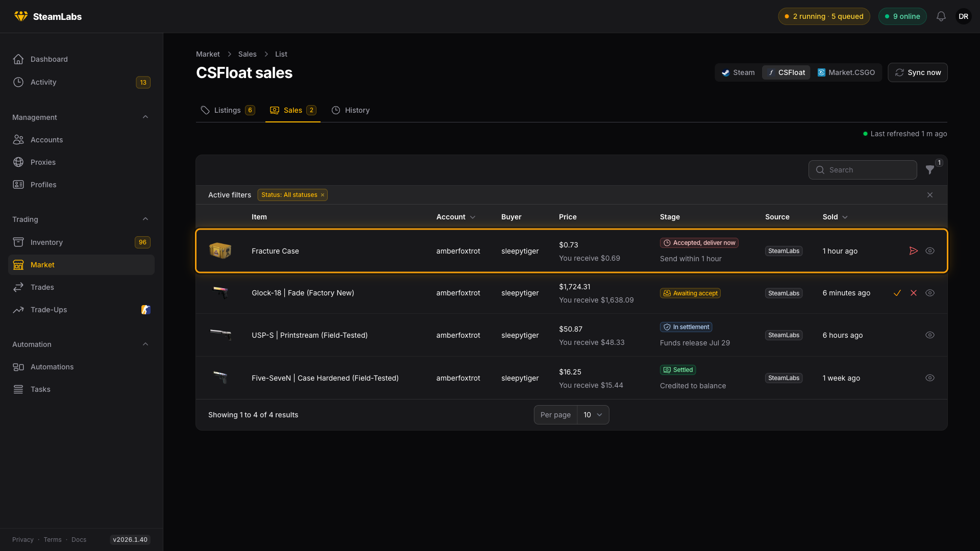The width and height of the screenshot is (980, 551).
Task: Open Activity in the sidebar
Action: [x=82, y=82]
